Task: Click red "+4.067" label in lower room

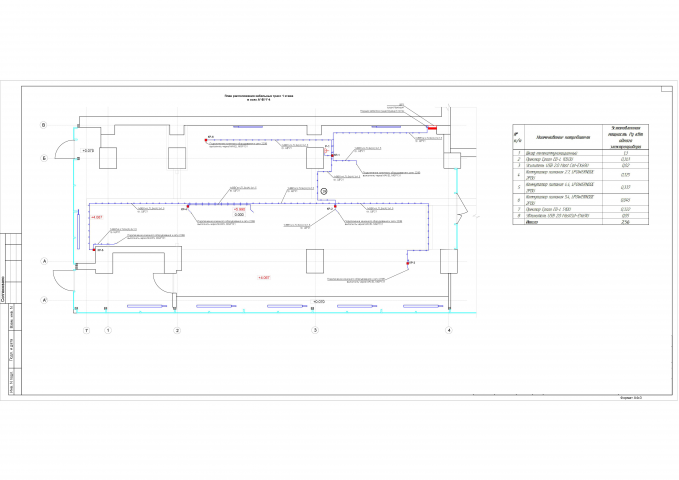Action: [x=264, y=278]
